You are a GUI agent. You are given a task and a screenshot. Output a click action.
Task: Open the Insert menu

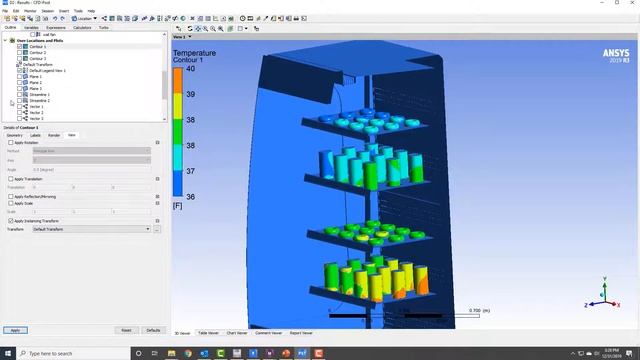pyautogui.click(x=64, y=11)
